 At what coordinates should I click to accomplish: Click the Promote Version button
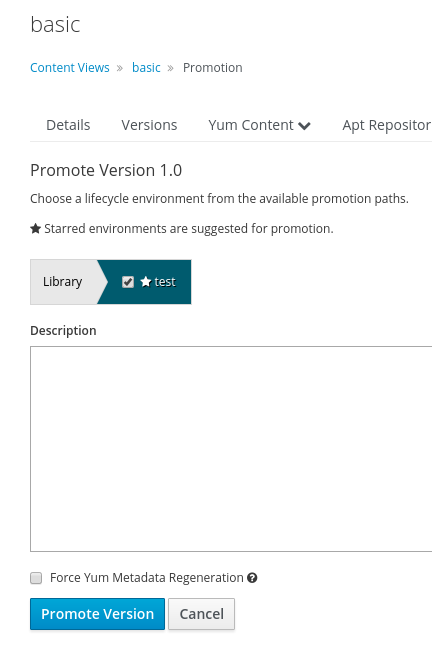[x=97, y=614]
